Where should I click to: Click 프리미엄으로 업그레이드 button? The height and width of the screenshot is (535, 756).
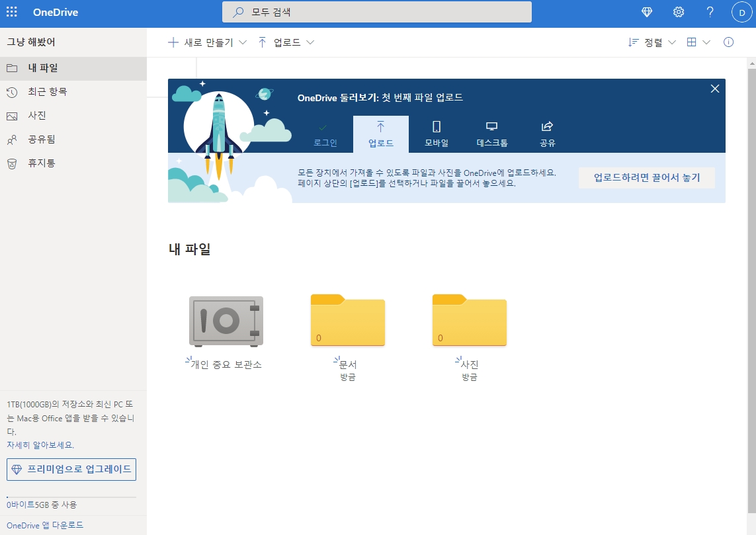pyautogui.click(x=71, y=470)
